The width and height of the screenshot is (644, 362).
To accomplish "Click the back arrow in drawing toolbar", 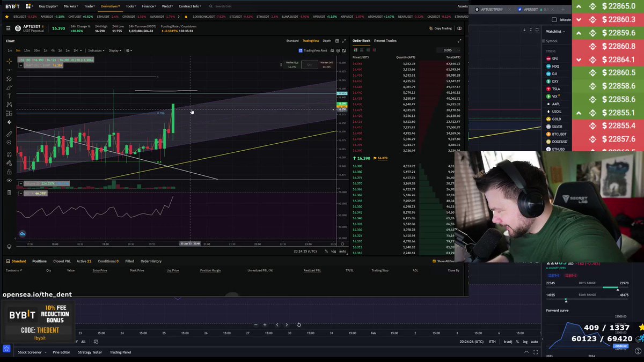I will click(9, 122).
